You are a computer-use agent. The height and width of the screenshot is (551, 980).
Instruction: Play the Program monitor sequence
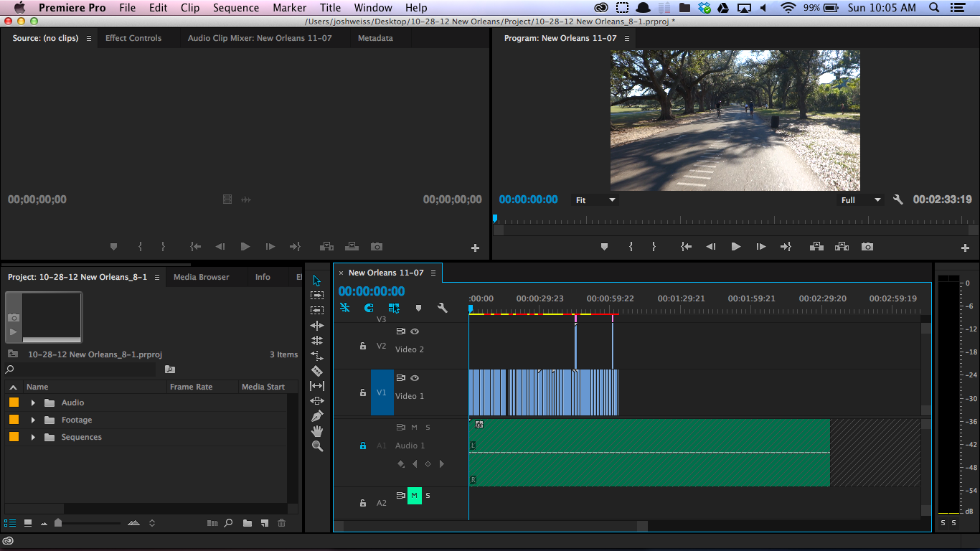735,247
